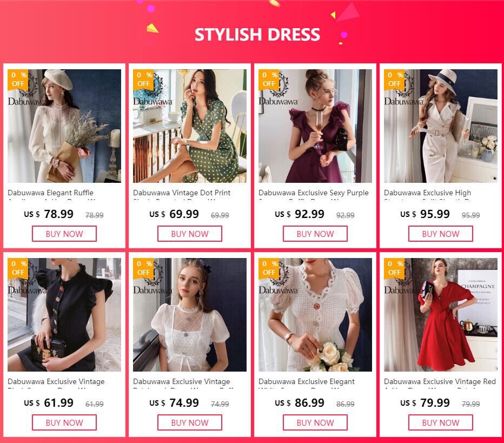504x443 pixels.
Task: Click the discount badge on the red dress
Action: tap(394, 268)
